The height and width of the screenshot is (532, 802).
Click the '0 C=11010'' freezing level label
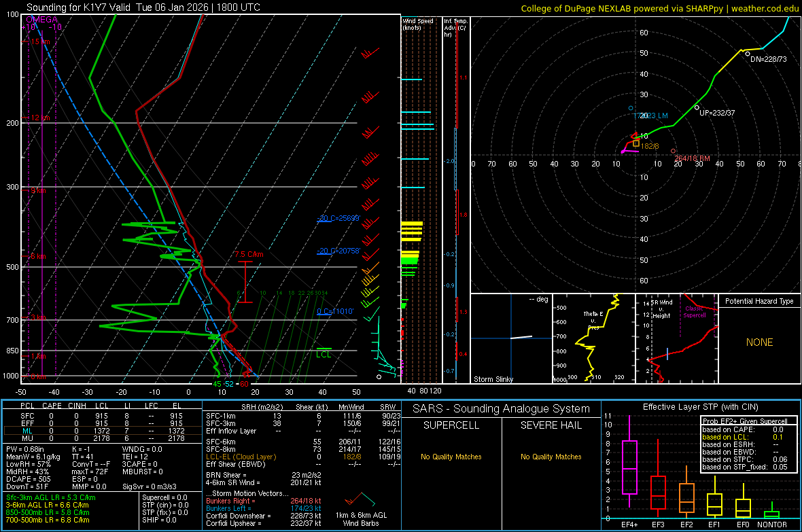(x=335, y=311)
